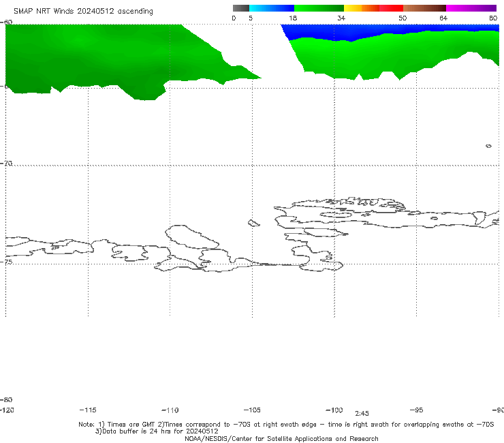Click the '-70' latitude axis label
This screenshot has height=443, width=504.
click(x=6, y=163)
